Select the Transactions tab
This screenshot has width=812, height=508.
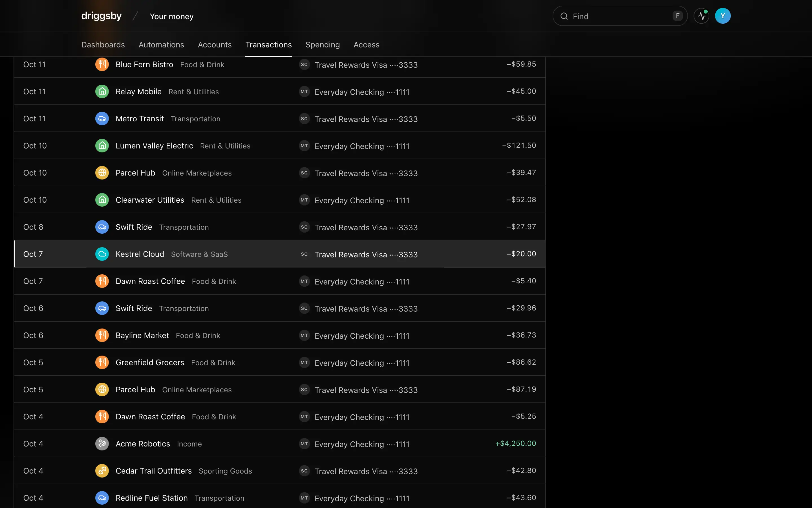click(x=268, y=45)
